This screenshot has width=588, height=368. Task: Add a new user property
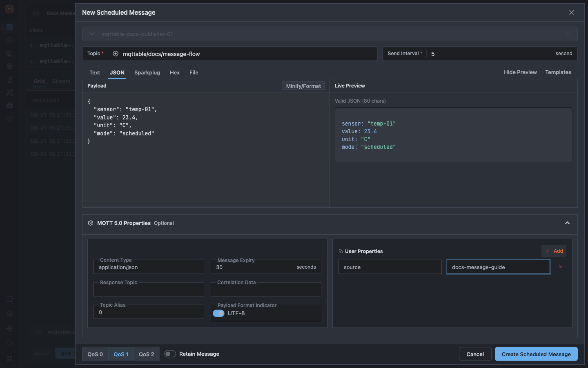click(x=554, y=251)
